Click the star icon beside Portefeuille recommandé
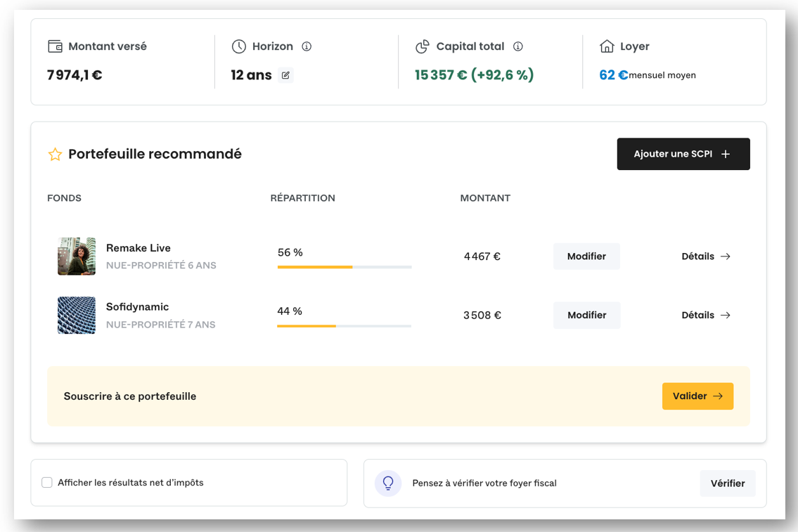Image resolution: width=798 pixels, height=532 pixels. tap(55, 154)
